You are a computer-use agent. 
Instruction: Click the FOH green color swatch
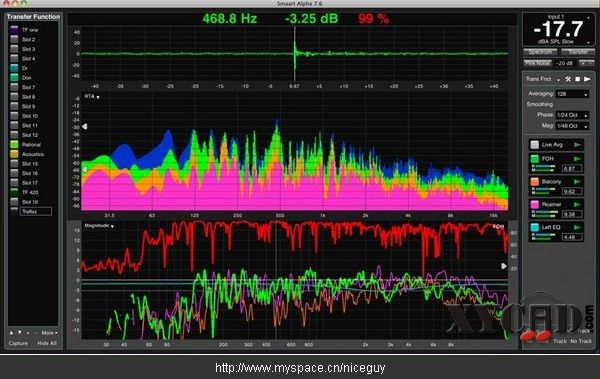pos(535,158)
